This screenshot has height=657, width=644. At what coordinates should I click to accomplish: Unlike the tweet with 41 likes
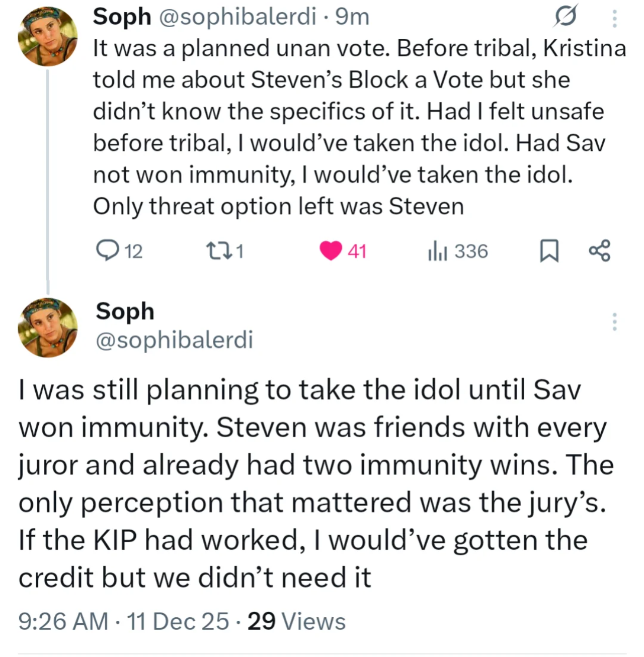tap(331, 251)
